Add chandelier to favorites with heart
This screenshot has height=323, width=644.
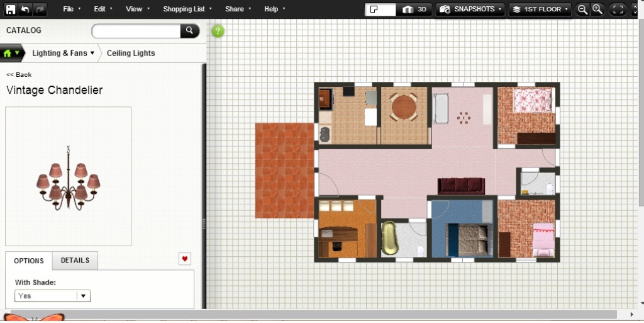pos(185,259)
